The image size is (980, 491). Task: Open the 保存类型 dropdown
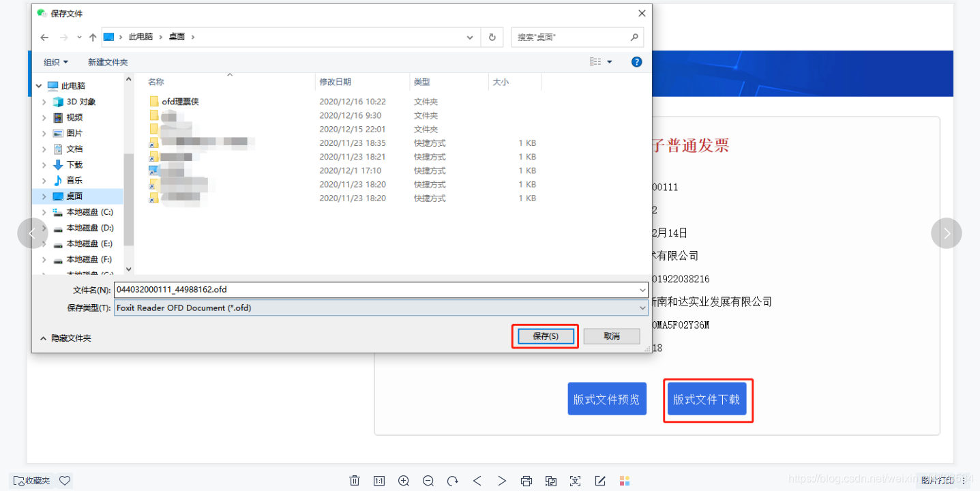[x=381, y=308]
